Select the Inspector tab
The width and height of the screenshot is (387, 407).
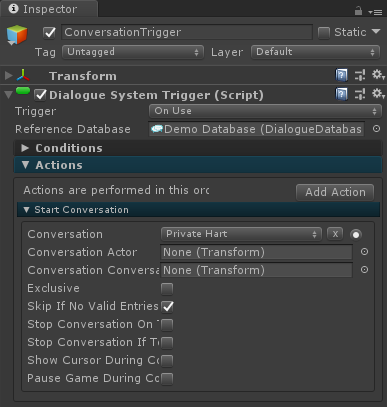click(x=49, y=9)
